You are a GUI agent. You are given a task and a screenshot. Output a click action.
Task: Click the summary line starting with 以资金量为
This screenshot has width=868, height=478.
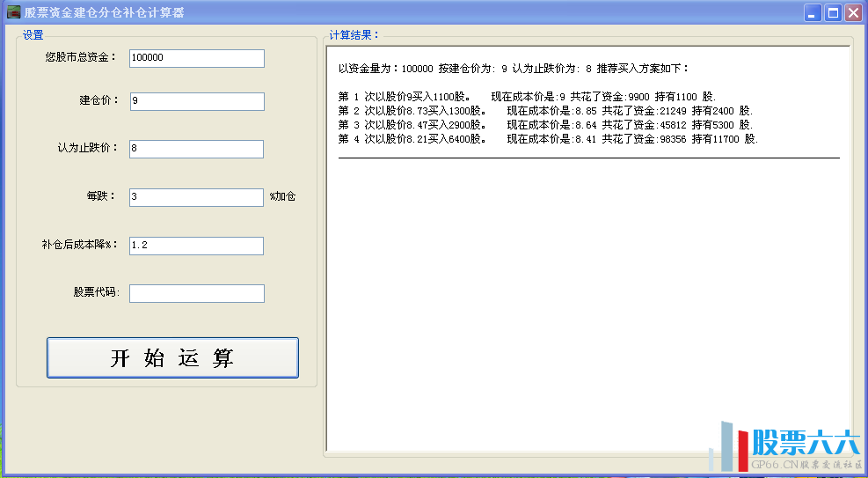coord(514,68)
